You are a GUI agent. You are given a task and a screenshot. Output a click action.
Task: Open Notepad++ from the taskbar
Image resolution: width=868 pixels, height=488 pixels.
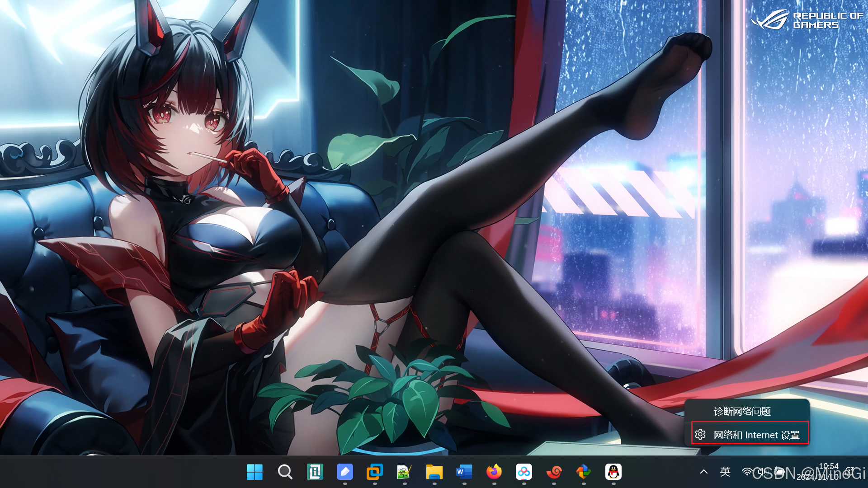click(x=404, y=472)
